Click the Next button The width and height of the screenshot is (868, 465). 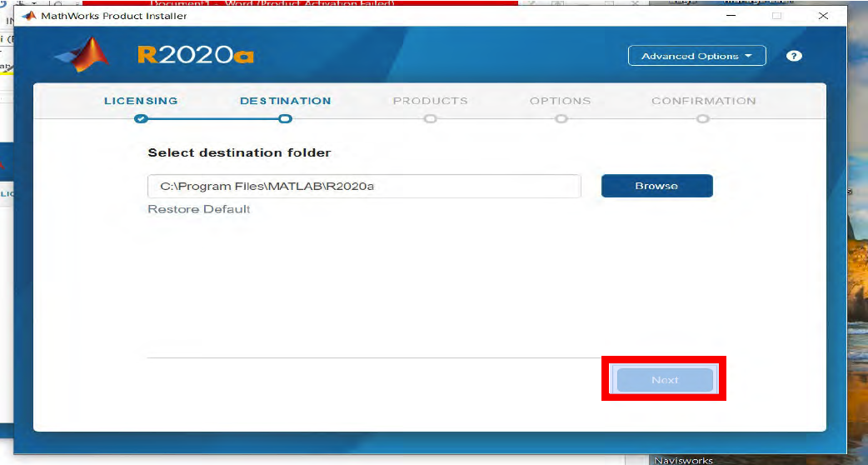click(x=664, y=380)
